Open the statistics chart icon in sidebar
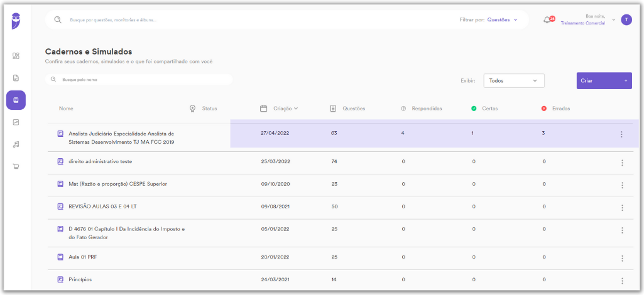Image resolution: width=644 pixels, height=295 pixels. tap(16, 122)
